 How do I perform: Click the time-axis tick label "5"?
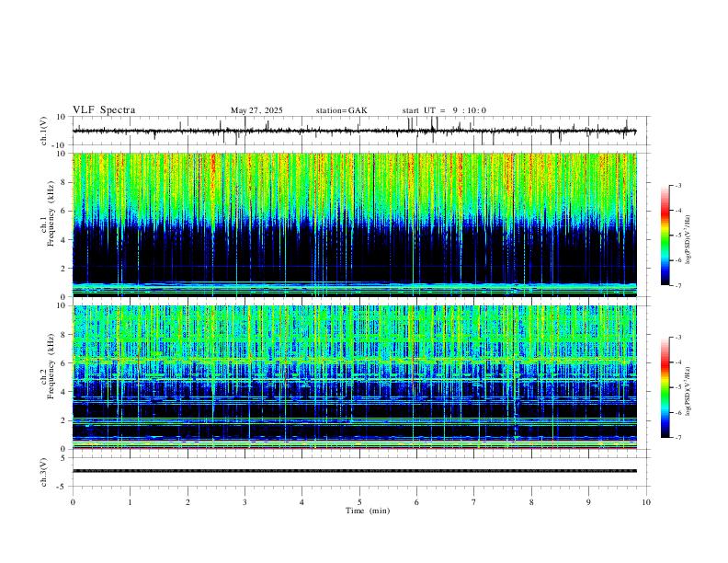359,502
